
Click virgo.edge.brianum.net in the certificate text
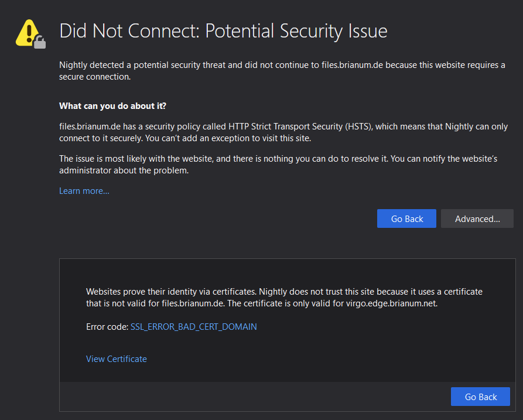392,303
